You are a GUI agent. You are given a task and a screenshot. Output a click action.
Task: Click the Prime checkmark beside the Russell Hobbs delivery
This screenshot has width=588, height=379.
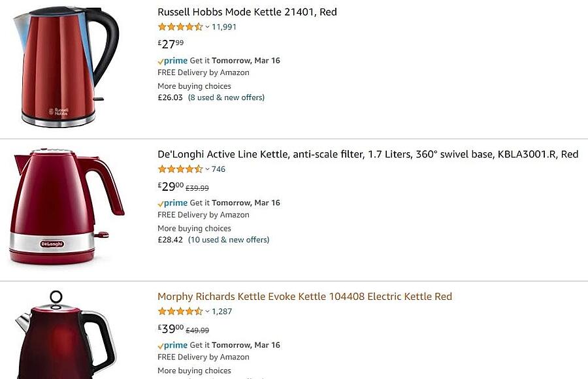coord(159,60)
